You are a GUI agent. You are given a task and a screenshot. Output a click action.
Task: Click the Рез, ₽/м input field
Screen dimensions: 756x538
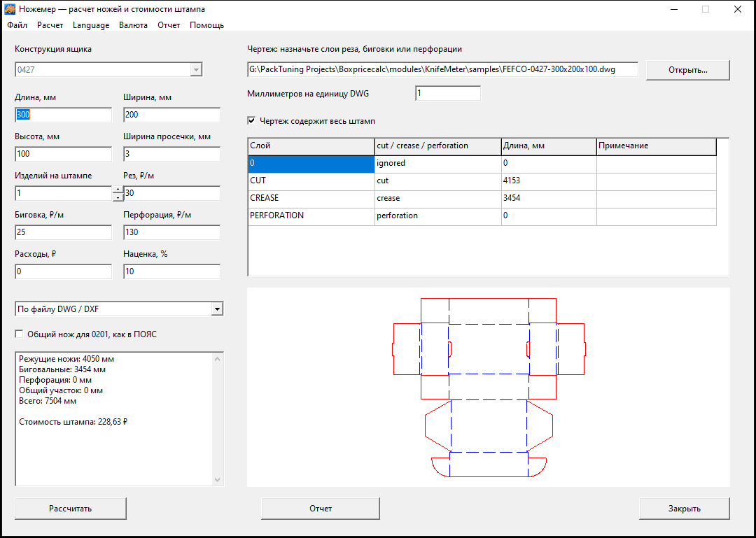(x=171, y=193)
